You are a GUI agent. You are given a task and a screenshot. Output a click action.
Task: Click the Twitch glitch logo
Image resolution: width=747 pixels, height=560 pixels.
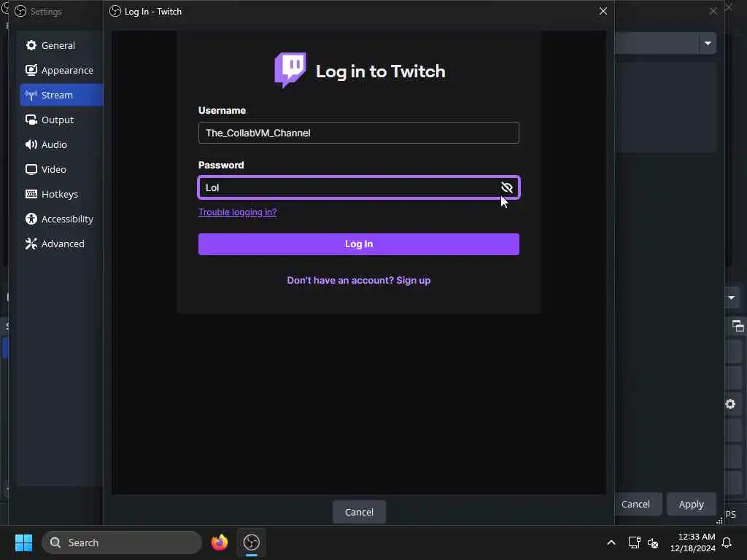pos(290,70)
